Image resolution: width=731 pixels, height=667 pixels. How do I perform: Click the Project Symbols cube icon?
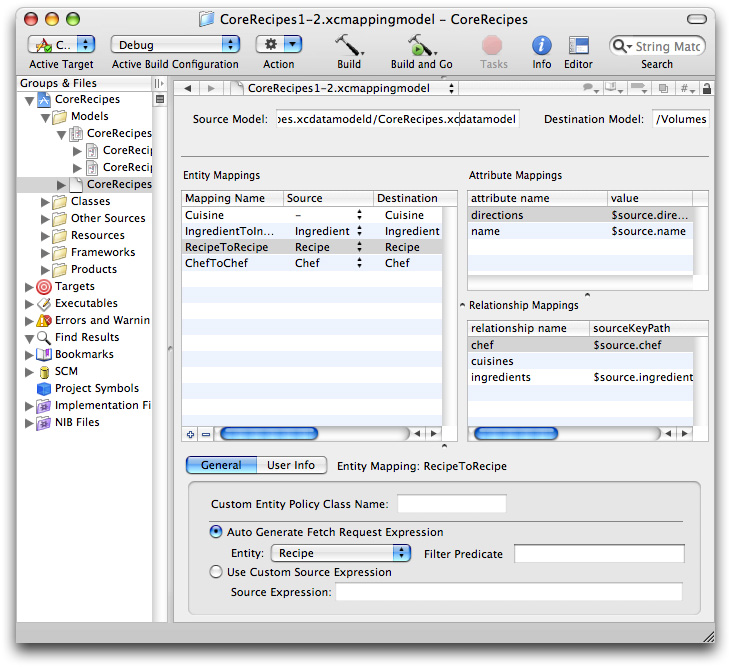point(44,388)
